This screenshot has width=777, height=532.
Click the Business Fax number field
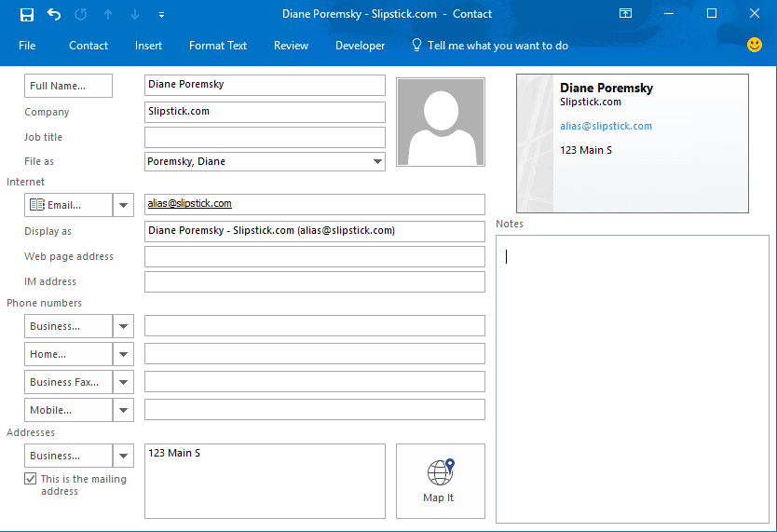click(x=315, y=381)
